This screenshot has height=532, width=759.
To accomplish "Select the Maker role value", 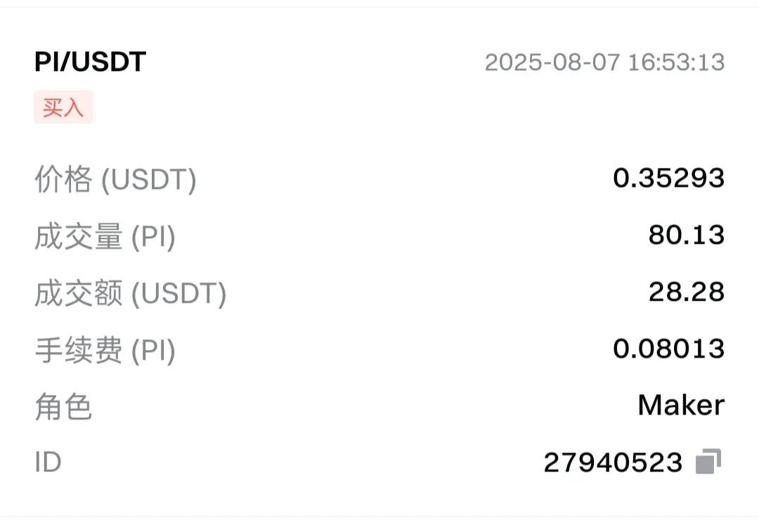I will pos(681,406).
